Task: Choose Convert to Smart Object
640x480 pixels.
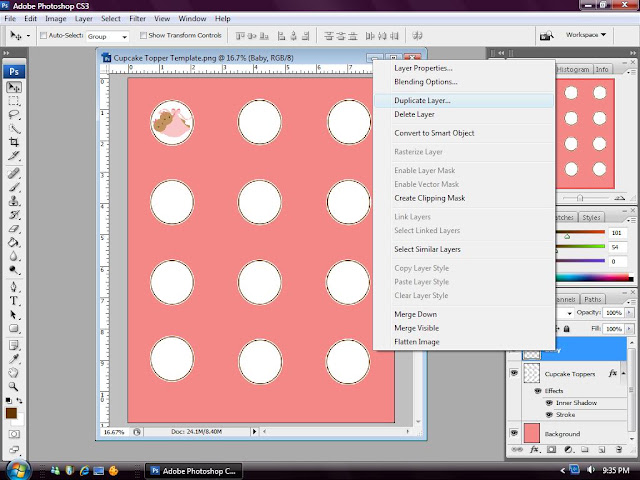Action: 464,133
